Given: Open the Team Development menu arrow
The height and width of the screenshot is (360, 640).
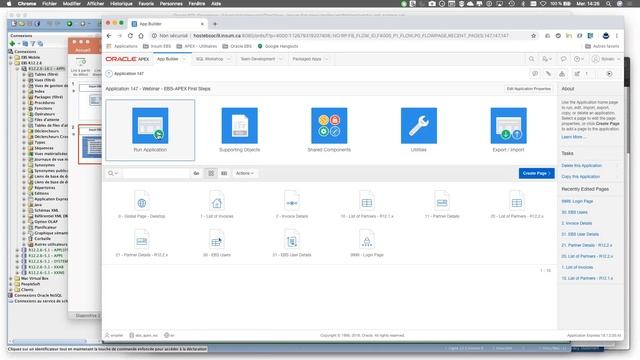Looking at the screenshot, I should pyautogui.click(x=280, y=59).
